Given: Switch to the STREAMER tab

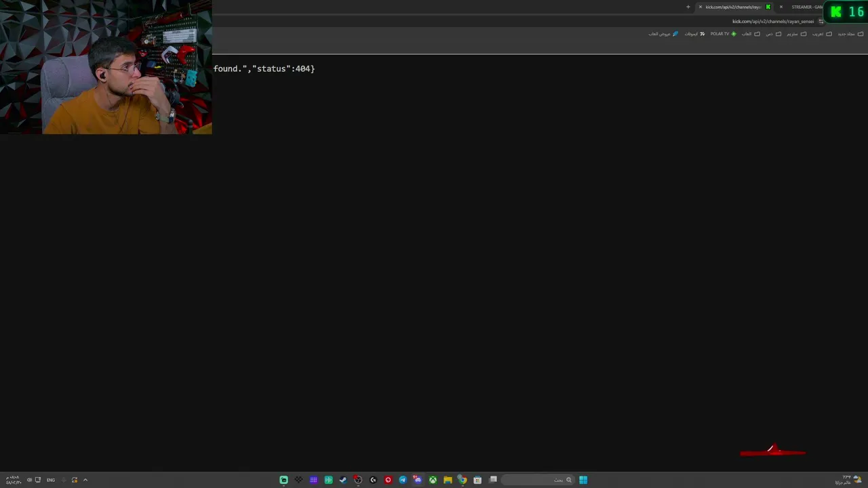Looking at the screenshot, I should [807, 7].
